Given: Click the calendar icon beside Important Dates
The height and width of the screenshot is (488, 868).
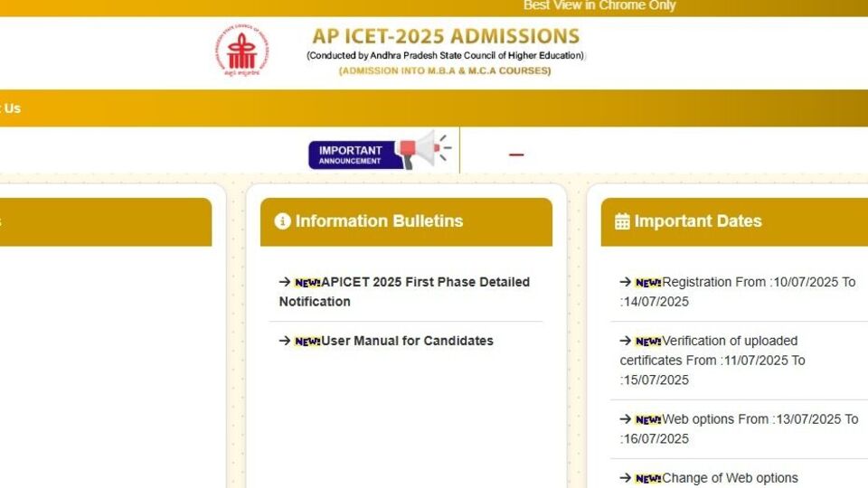Looking at the screenshot, I should point(622,221).
